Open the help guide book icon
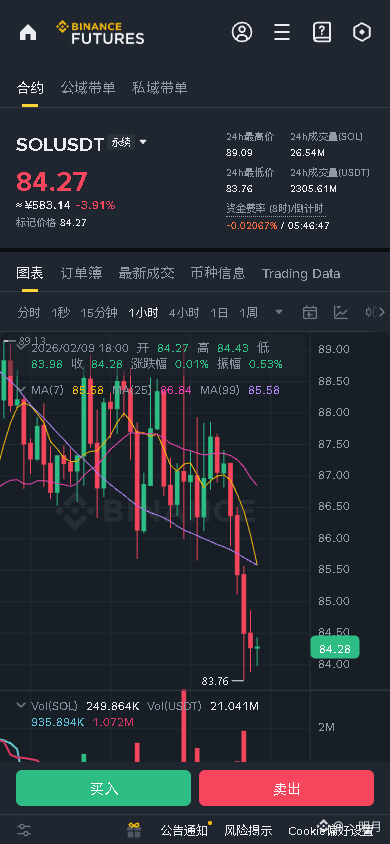The image size is (390, 844). [x=322, y=32]
